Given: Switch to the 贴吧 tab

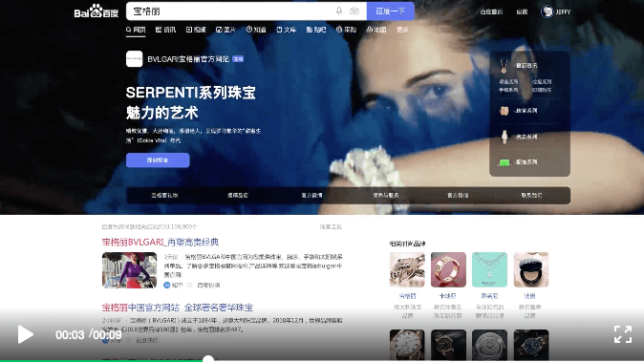Looking at the screenshot, I should pyautogui.click(x=316, y=30).
